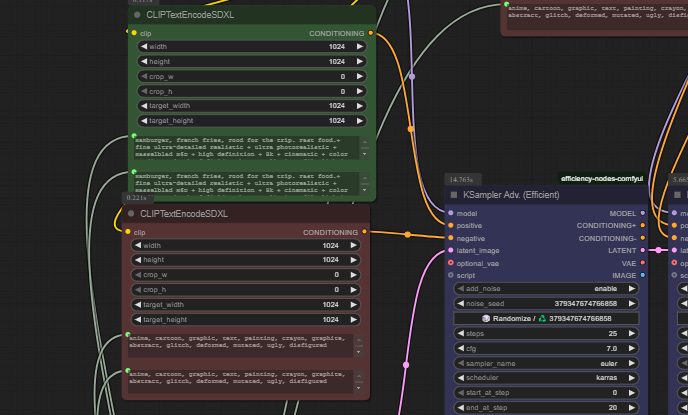
Task: Increase target_width on the red node
Action: 354,304
